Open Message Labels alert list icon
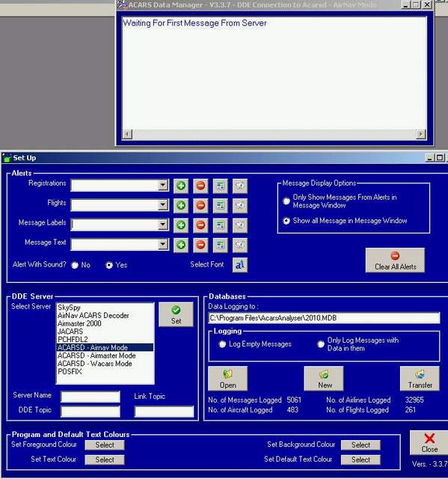This screenshot has width=448, height=479. [220, 225]
